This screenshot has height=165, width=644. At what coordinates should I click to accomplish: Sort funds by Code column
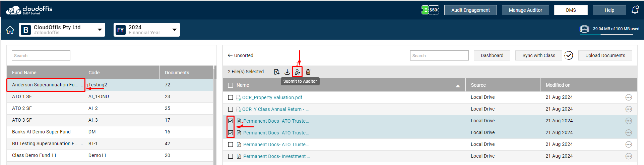pyautogui.click(x=121, y=72)
